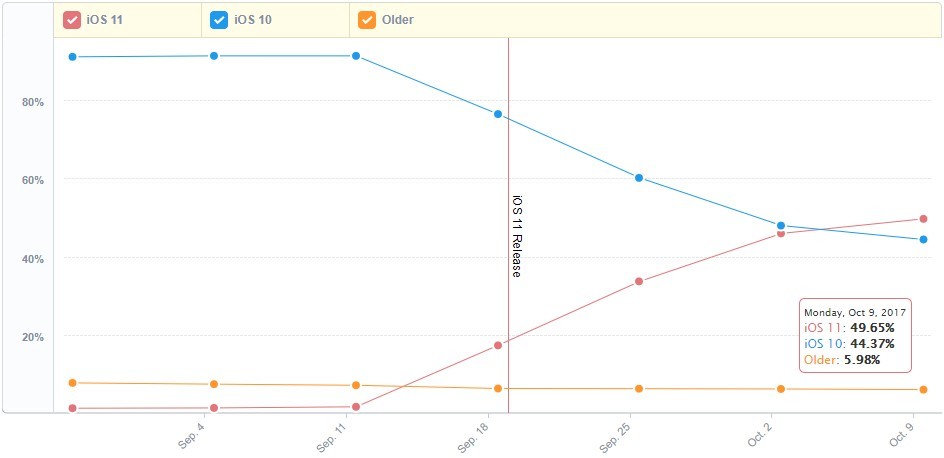The width and height of the screenshot is (944, 458).
Task: Click the Older legend text label
Action: click(398, 19)
